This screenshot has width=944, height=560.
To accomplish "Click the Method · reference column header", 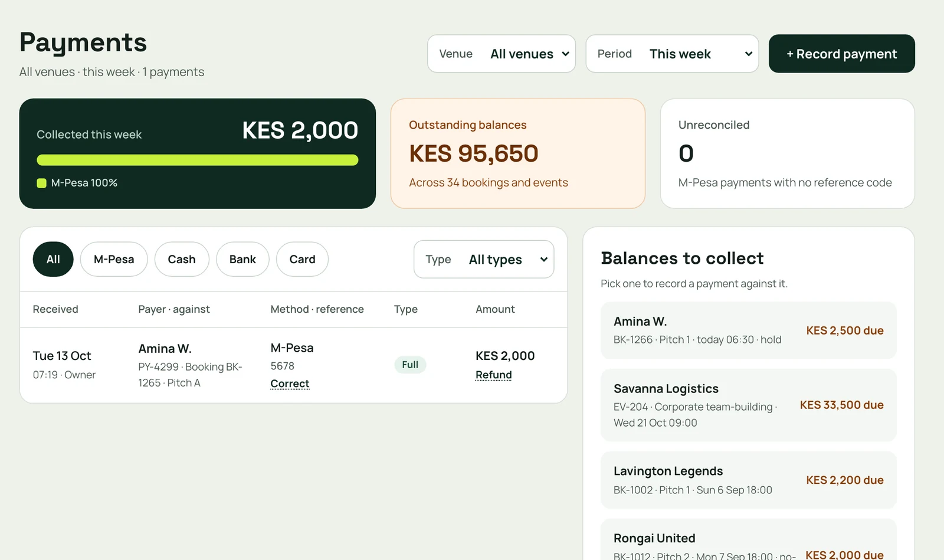I will [317, 309].
